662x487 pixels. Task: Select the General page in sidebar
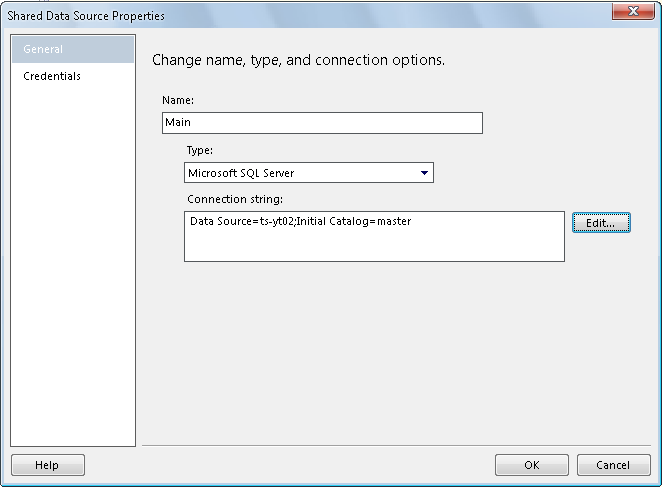pyautogui.click(x=73, y=49)
